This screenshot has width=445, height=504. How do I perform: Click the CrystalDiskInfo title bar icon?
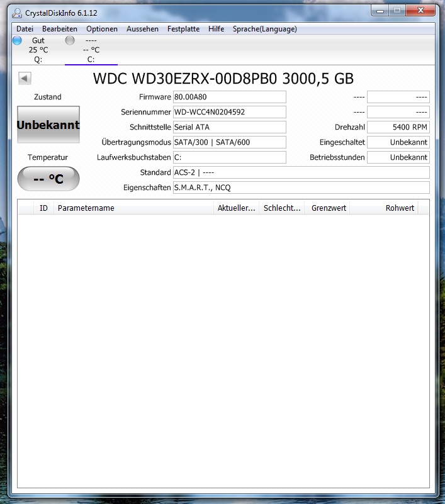17,13
